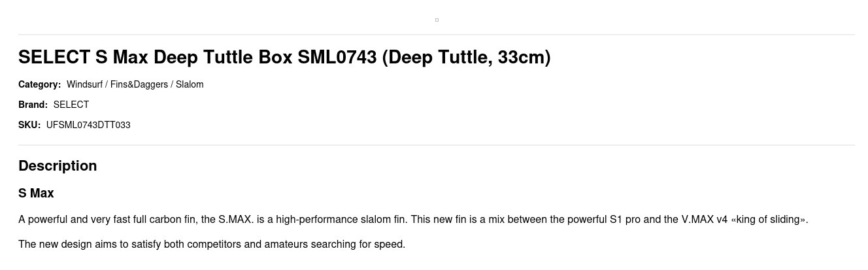868x270 pixels.
Task: Click the 'The new design aims' paragraph
Action: [x=212, y=245]
